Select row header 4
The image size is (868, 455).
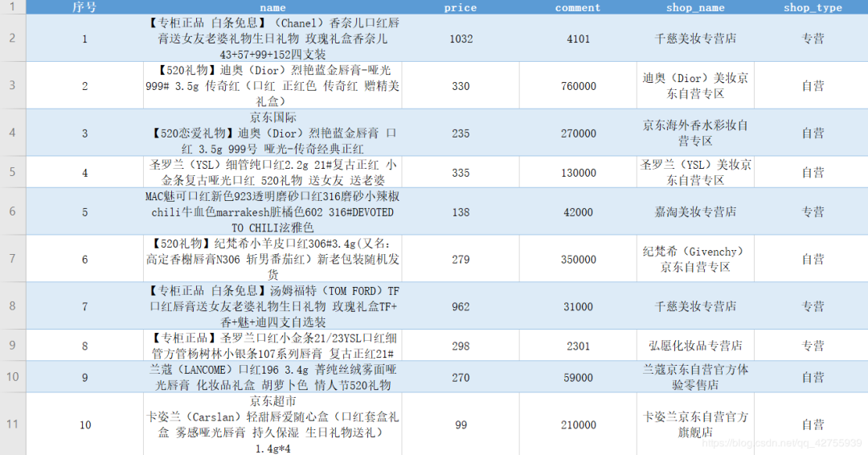click(x=13, y=133)
